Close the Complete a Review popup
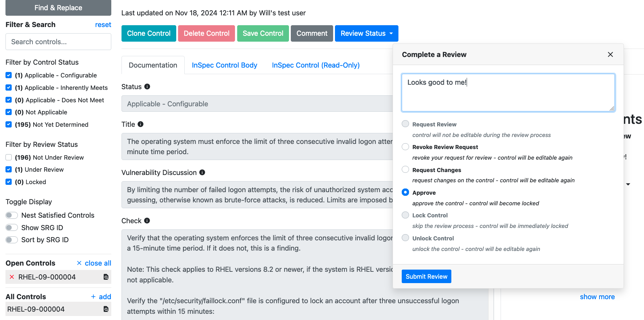The height and width of the screenshot is (320, 644). coord(610,54)
